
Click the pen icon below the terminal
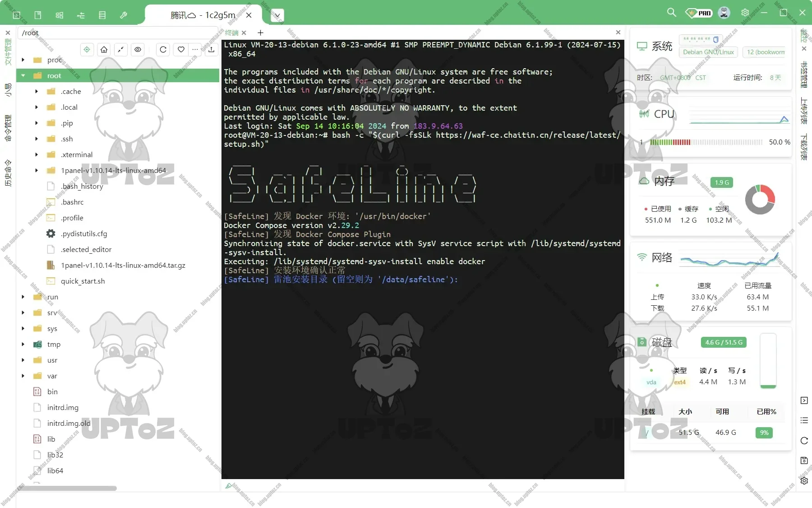(229, 486)
